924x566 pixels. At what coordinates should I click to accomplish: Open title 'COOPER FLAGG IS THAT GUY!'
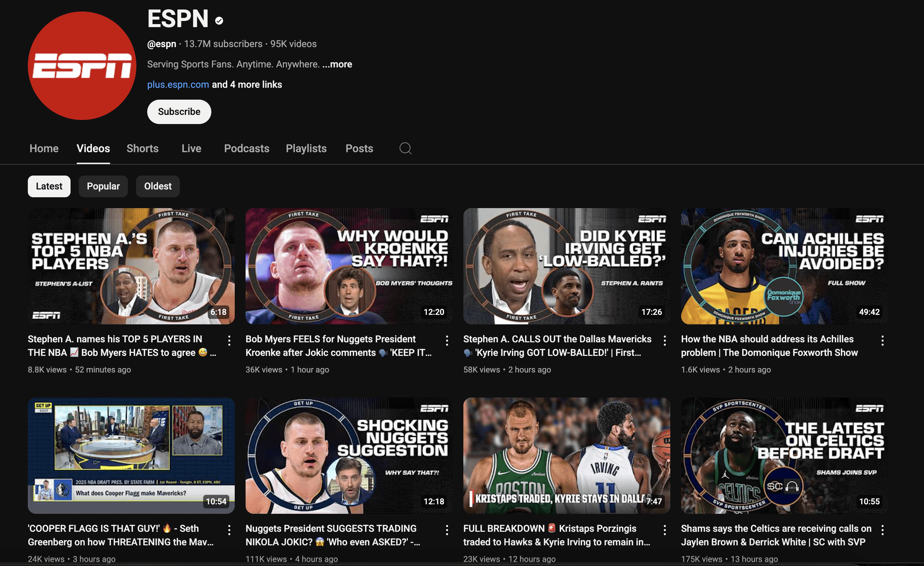[x=121, y=535]
